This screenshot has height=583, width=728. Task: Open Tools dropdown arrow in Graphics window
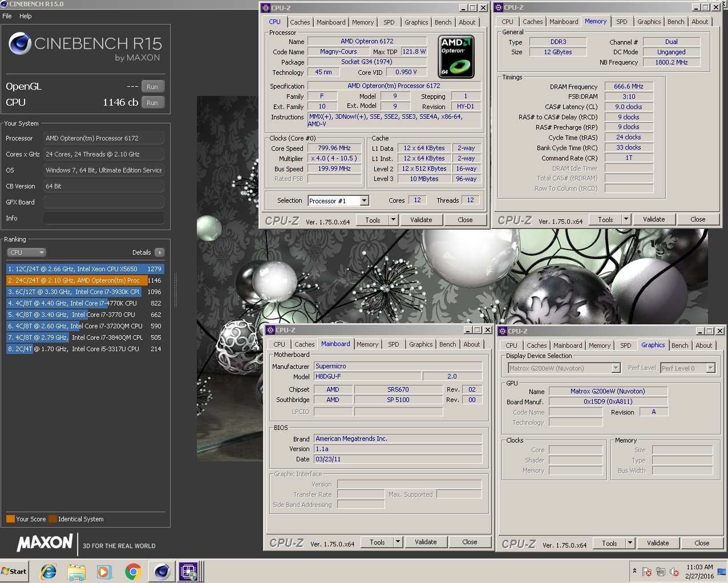coord(630,543)
